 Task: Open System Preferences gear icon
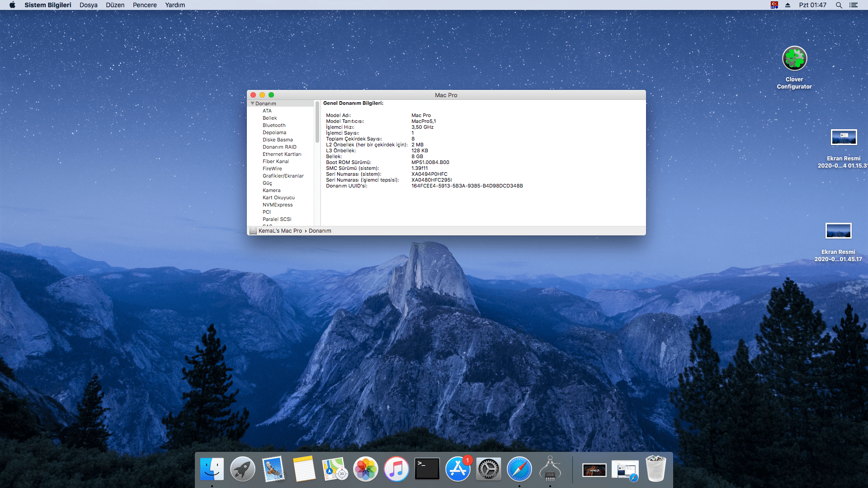488,469
